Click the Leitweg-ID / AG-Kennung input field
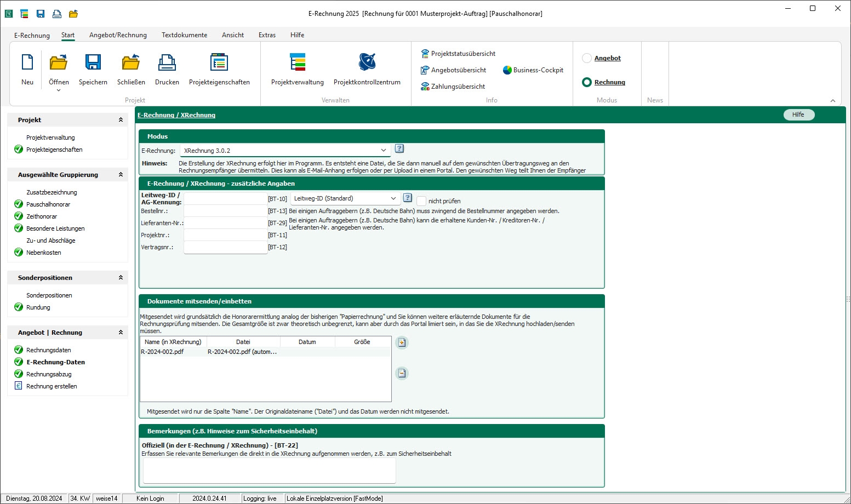 [x=225, y=198]
